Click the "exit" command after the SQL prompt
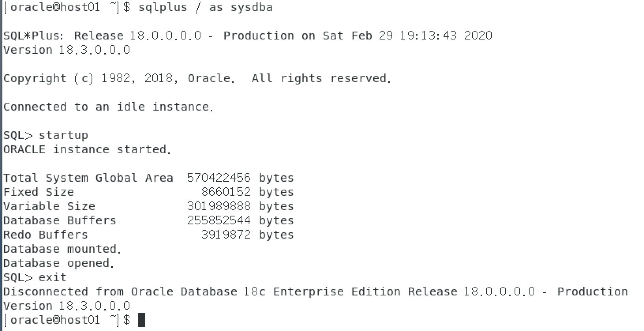The width and height of the screenshot is (644, 331). coord(52,278)
